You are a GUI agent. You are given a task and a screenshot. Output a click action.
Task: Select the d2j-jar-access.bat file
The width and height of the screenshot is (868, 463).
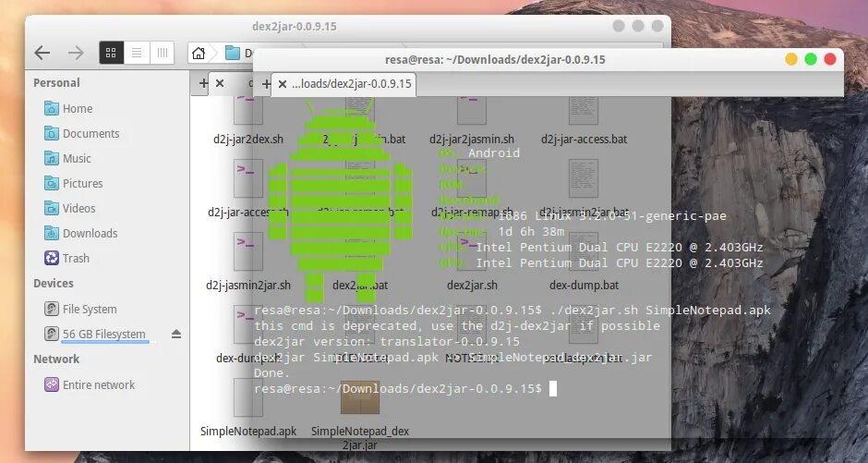point(584,122)
